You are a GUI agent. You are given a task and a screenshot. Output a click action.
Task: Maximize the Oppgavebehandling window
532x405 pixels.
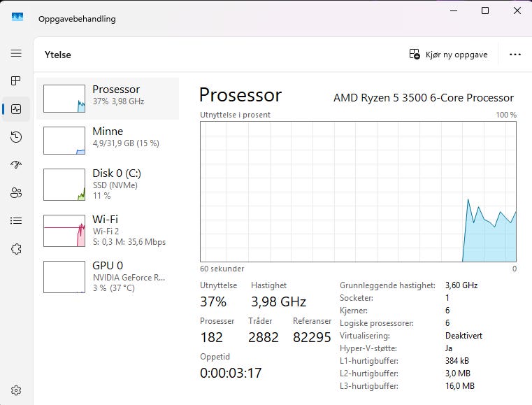[485, 11]
